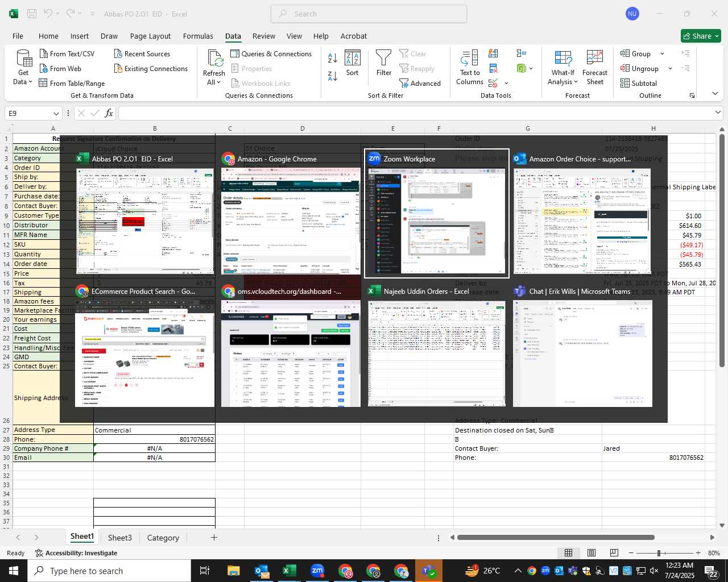Screen dimensions: 728x582
Task: Click the Remove Duplicates icon
Action: (493, 68)
